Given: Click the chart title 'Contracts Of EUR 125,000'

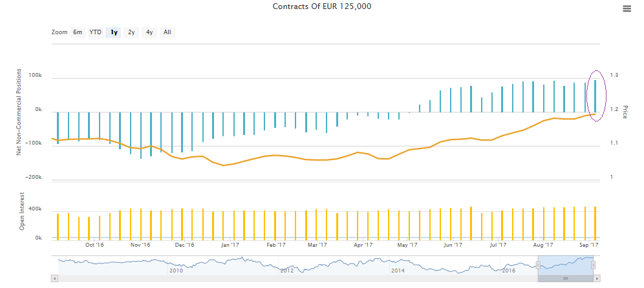Looking at the screenshot, I should pyautogui.click(x=322, y=6).
